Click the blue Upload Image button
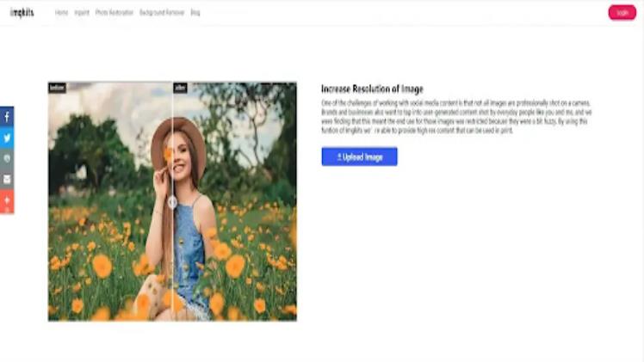Screen dimensions: 644x362 coord(359,156)
